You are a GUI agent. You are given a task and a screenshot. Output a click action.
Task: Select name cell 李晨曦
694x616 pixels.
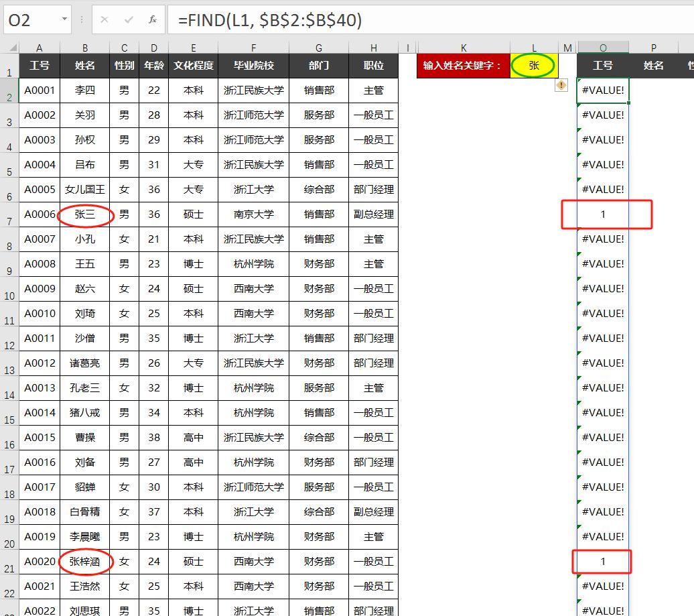[x=84, y=537]
